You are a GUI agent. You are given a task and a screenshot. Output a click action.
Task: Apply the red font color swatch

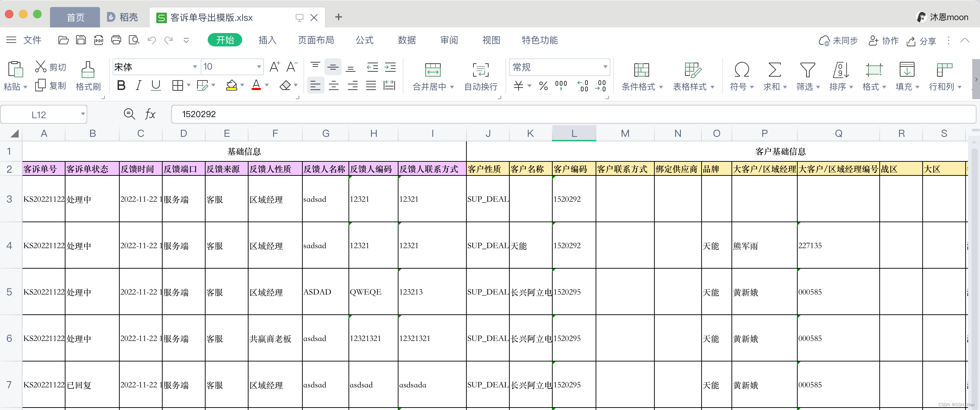[256, 85]
